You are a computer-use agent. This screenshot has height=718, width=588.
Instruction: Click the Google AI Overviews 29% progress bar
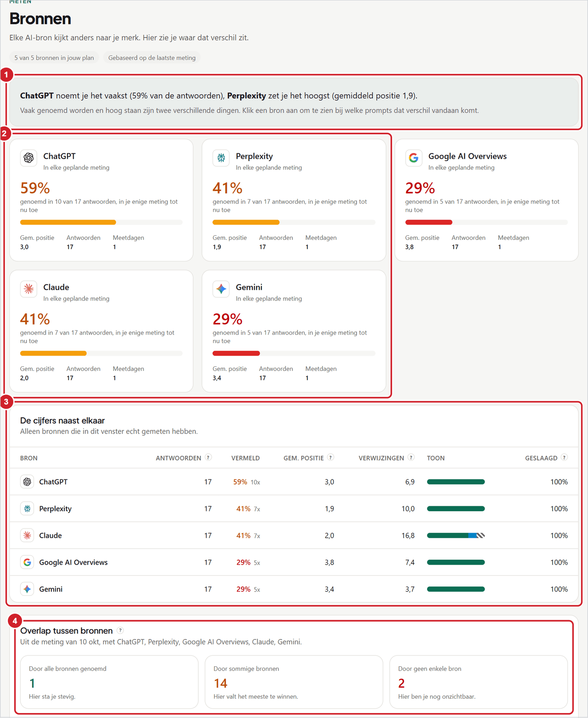(x=486, y=222)
